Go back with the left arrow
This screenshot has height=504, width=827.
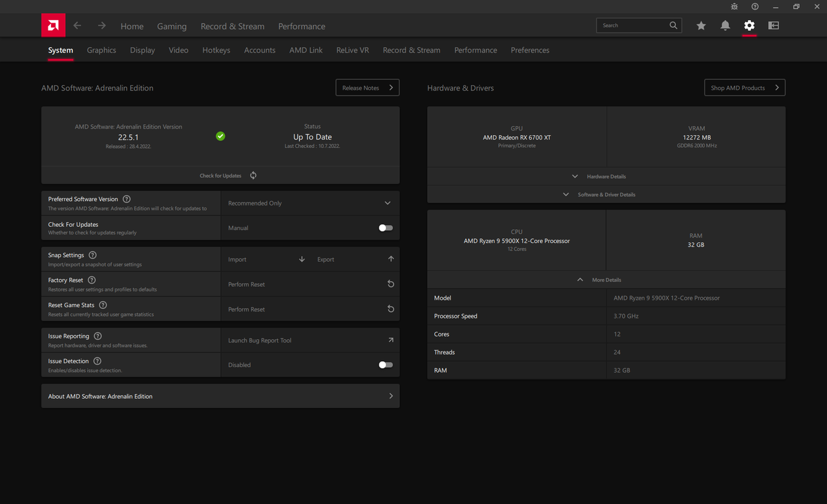[x=78, y=25]
